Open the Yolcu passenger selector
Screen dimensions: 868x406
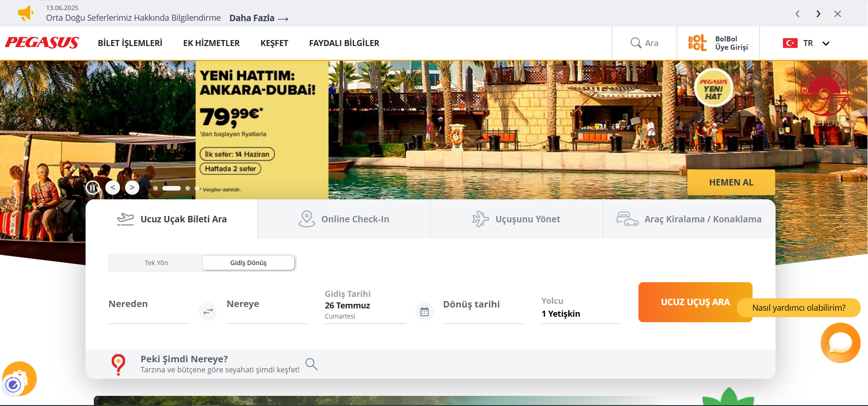click(x=581, y=308)
